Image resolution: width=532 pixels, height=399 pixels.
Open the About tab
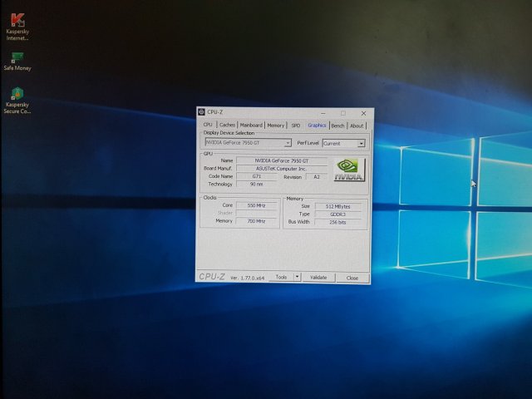[x=357, y=126]
